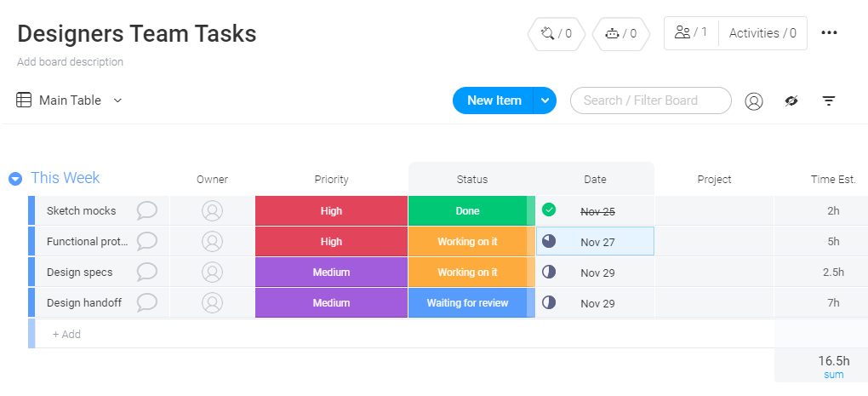Click Add board description link
Screen dimensions: 868x396
(x=71, y=62)
